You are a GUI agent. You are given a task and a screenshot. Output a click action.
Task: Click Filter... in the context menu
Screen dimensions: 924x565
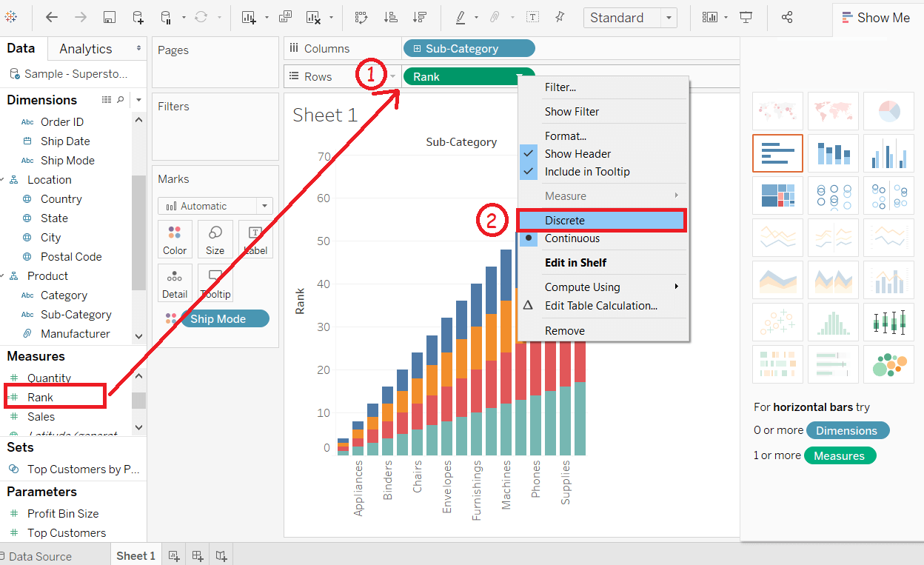603,87
